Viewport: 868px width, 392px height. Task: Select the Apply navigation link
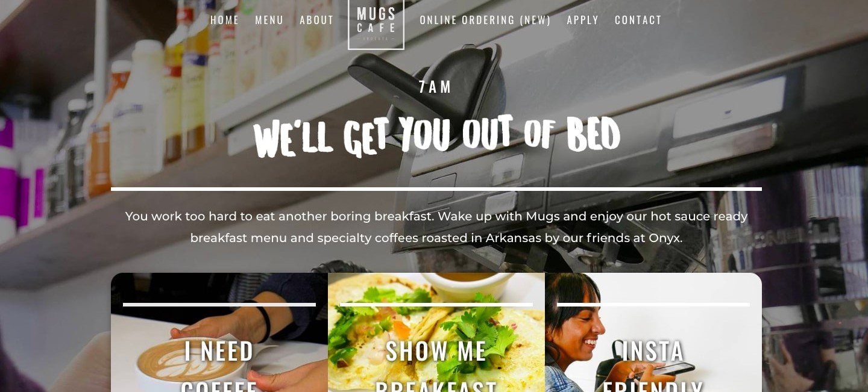[x=583, y=20]
